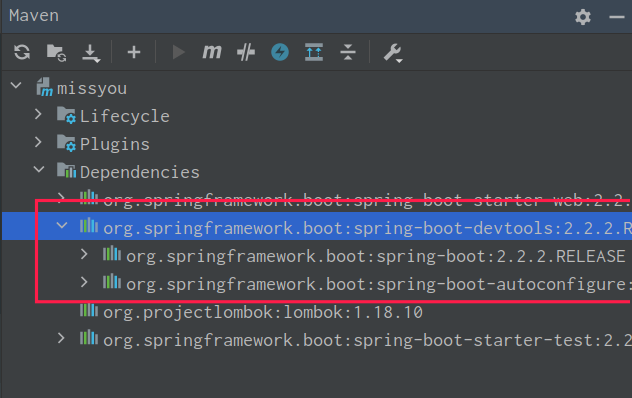The height and width of the screenshot is (398, 632).
Task: Click the missyou Maven module icon
Action: [44, 87]
